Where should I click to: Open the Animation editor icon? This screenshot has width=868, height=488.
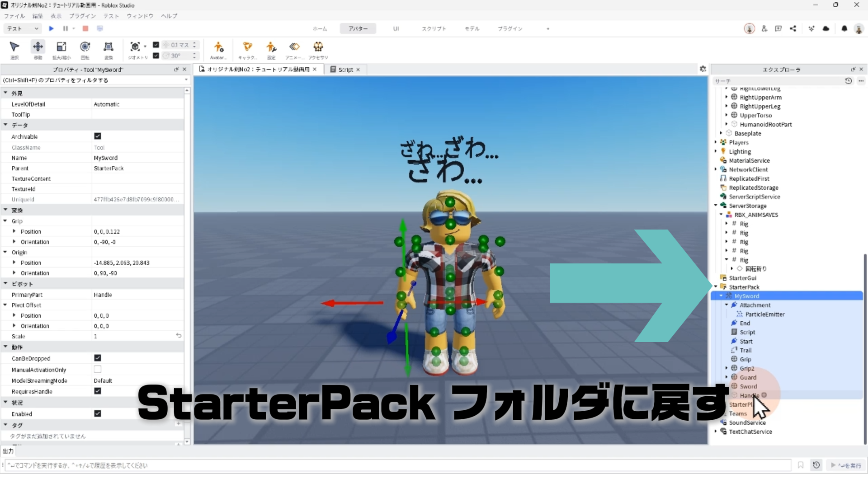[x=294, y=47]
